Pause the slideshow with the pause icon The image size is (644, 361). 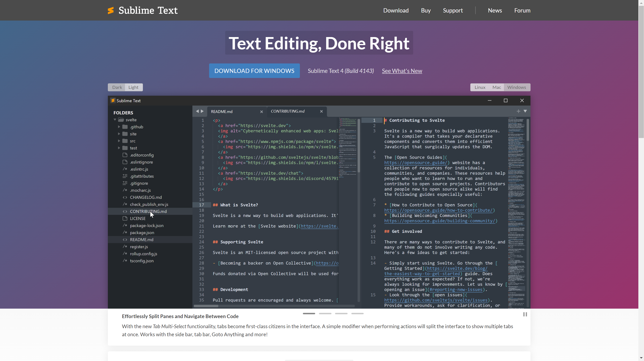525,314
